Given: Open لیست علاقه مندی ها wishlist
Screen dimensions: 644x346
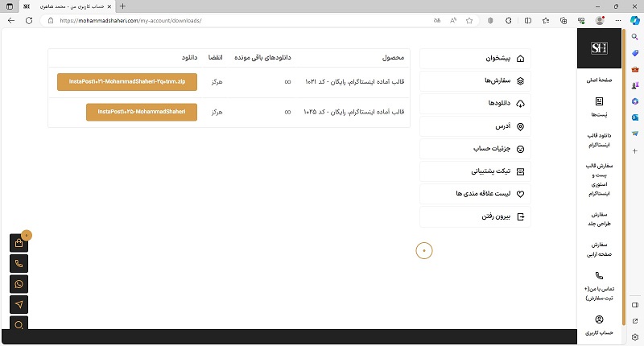Looking at the screenshot, I should (x=475, y=194).
